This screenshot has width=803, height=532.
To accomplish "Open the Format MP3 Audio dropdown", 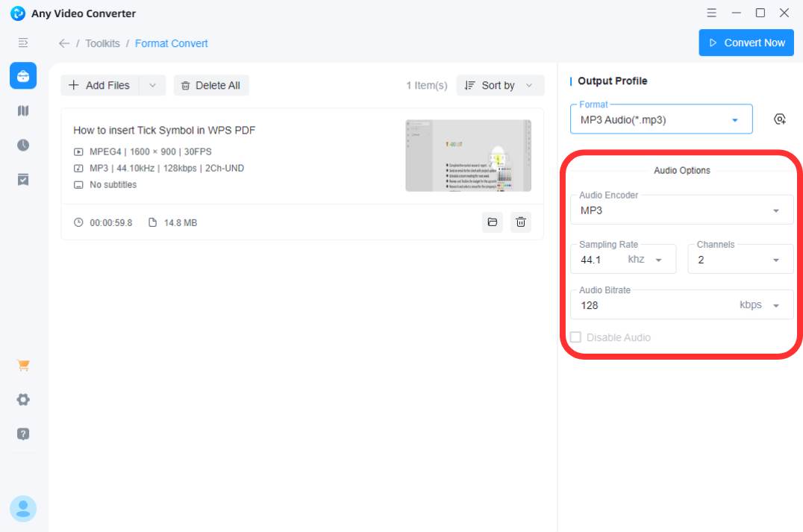I will (x=661, y=120).
